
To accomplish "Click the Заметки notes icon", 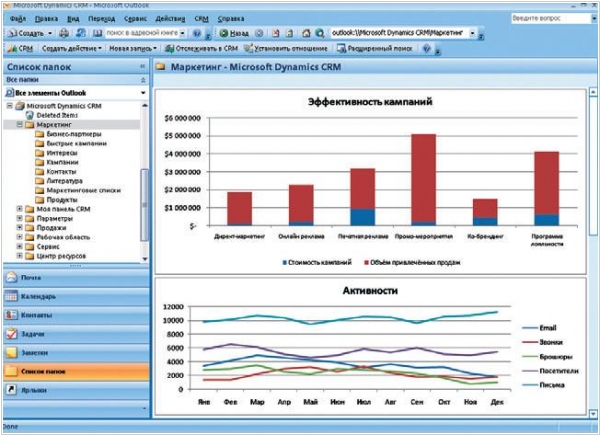I will (x=11, y=352).
